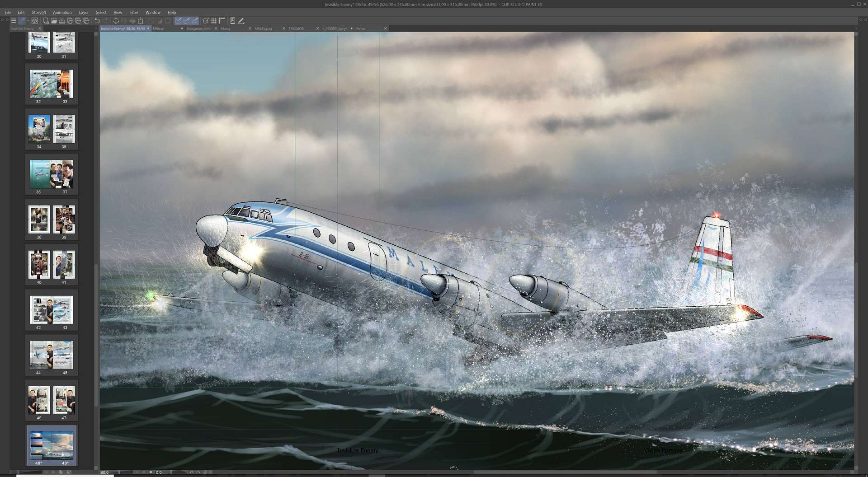Open the Select menu
The width and height of the screenshot is (868, 477).
click(x=101, y=12)
